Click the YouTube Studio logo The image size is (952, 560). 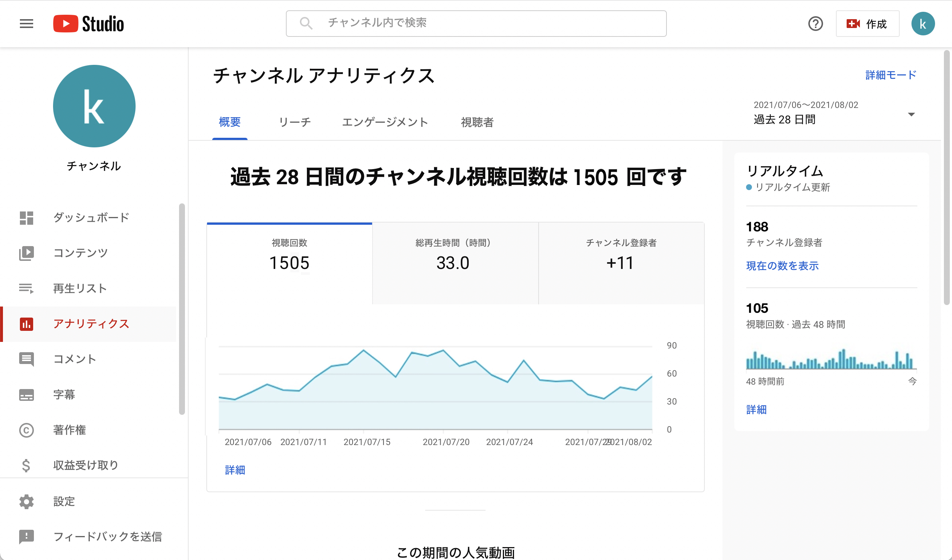tap(88, 24)
